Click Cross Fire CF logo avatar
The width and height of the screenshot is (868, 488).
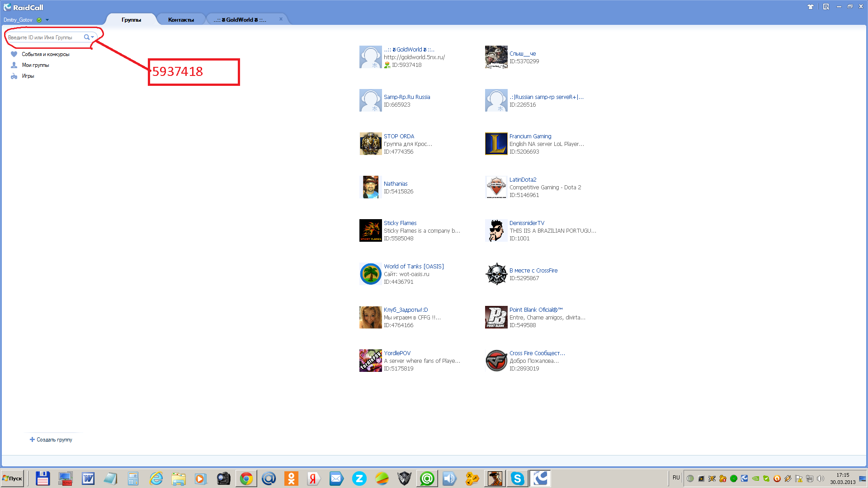(496, 361)
